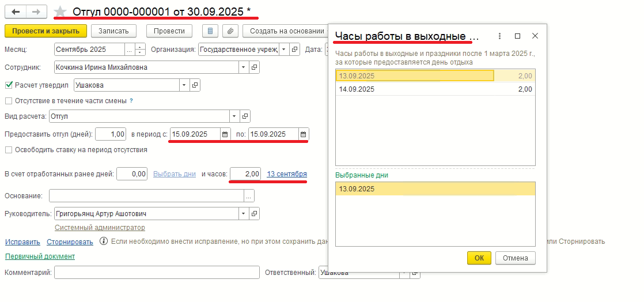Confirm selection with the OK button
The width and height of the screenshot is (644, 302).
click(479, 258)
